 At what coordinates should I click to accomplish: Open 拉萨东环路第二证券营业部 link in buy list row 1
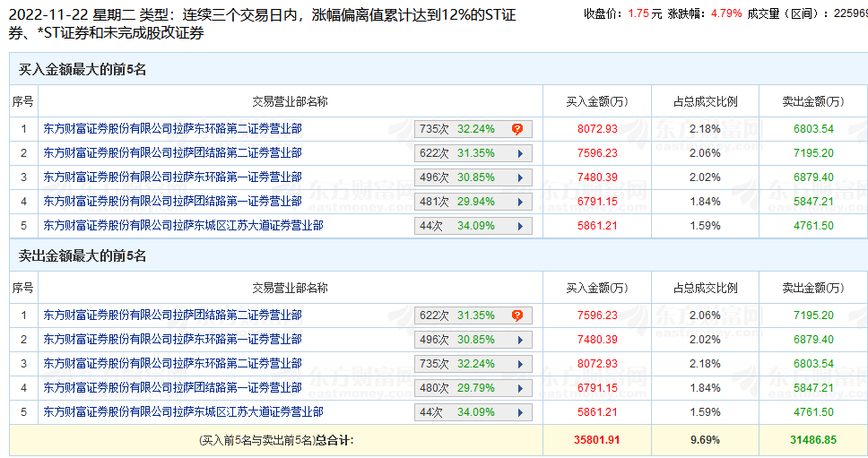pos(173,129)
